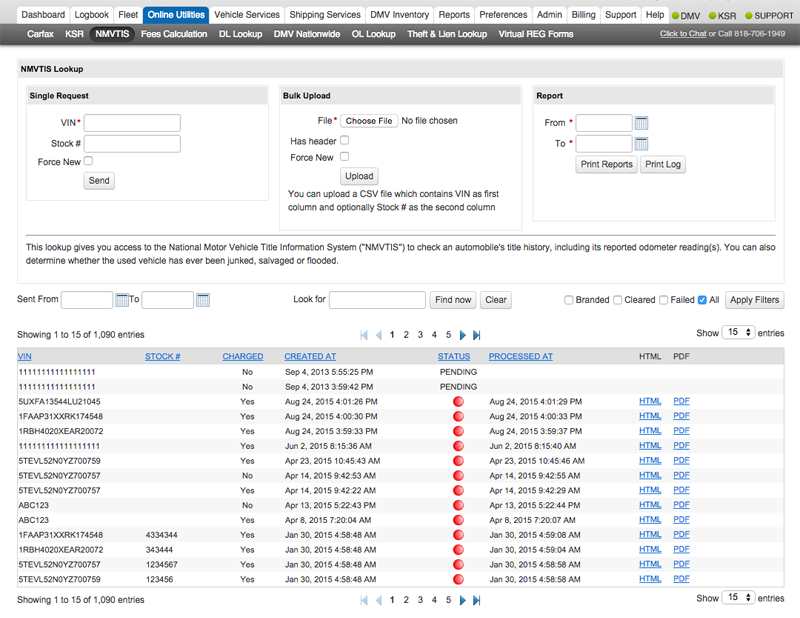Image resolution: width=800 pixels, height=618 pixels.
Task: Click the top pagination next page arrow
Action: (x=463, y=335)
